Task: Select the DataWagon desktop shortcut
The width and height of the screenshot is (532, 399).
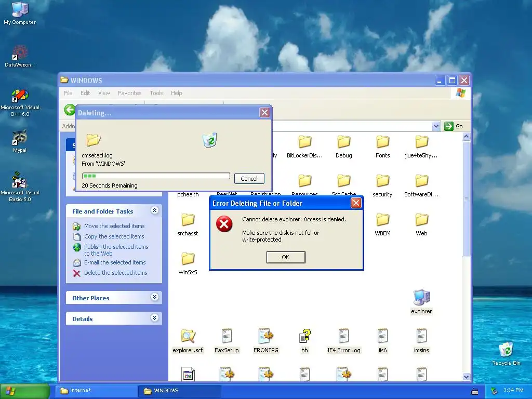Action: pyautogui.click(x=20, y=56)
